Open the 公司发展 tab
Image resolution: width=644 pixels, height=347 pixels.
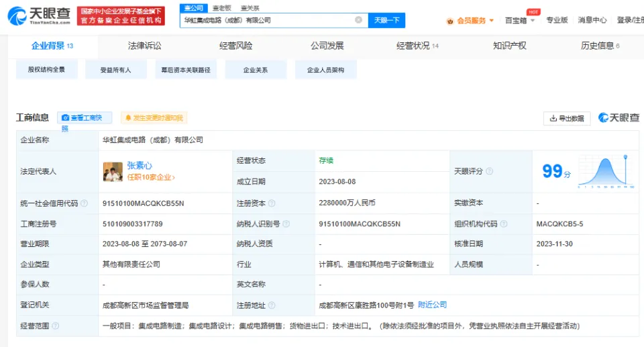327,46
